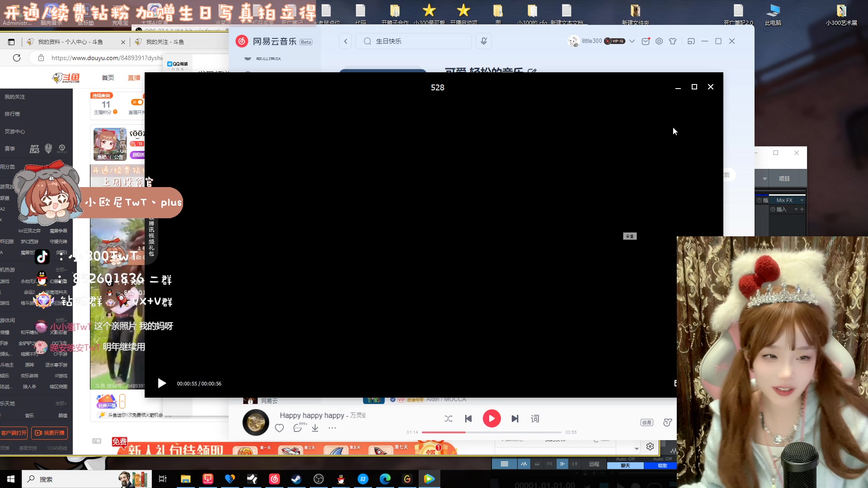Image resolution: width=868 pixels, height=488 pixels.
Task: Go back in NetEase Music navigation
Action: pyautogui.click(x=345, y=41)
